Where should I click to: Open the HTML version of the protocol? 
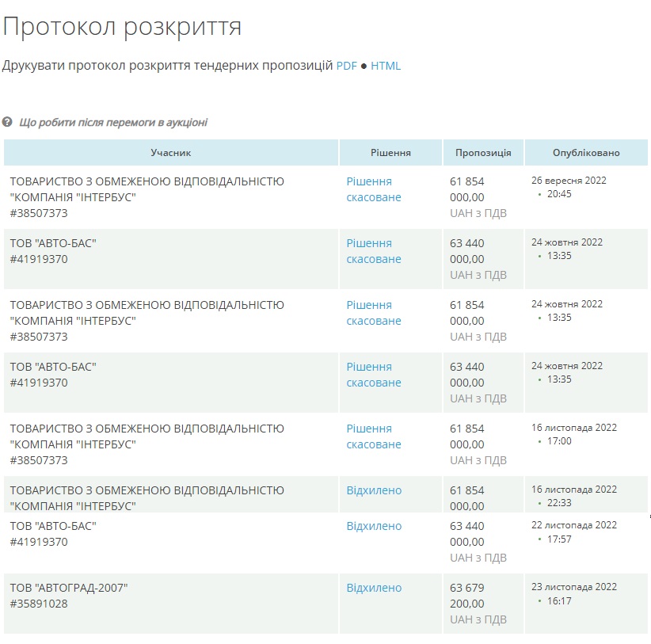coord(386,66)
